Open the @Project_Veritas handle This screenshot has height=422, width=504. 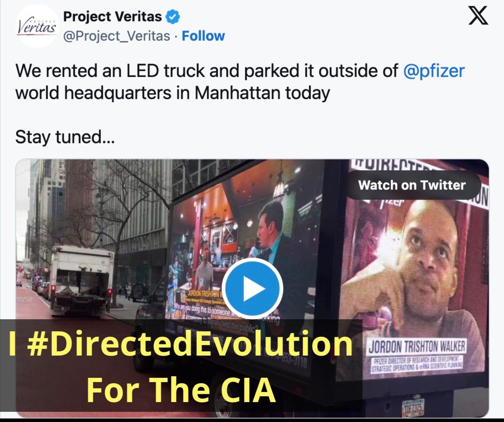click(x=117, y=36)
